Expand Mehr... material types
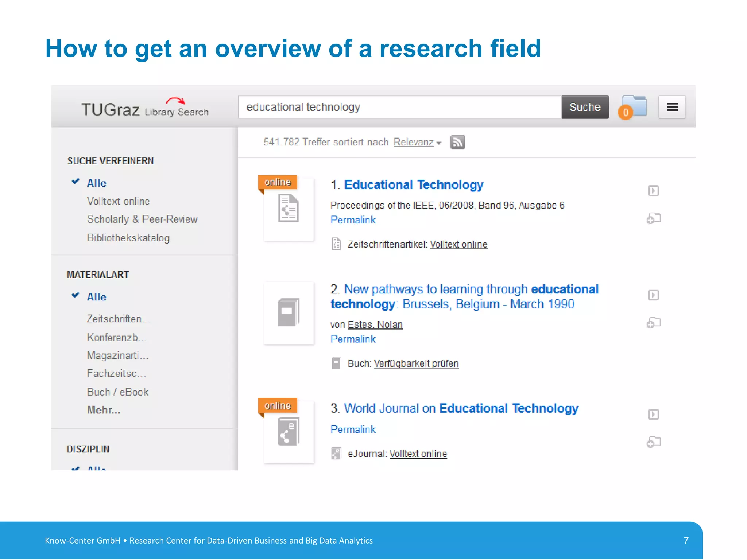This screenshot has width=747, height=560. 104,410
